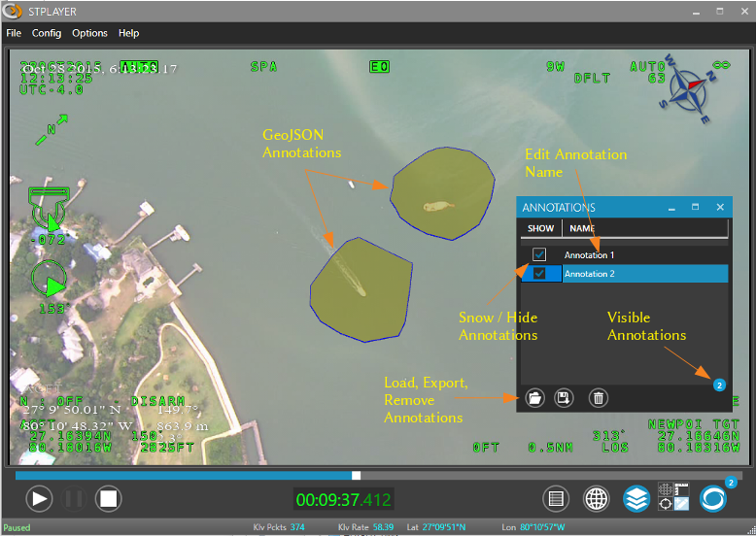Click the crosshair grid tool icon
Viewport: 756px width, 536px height.
[673, 497]
